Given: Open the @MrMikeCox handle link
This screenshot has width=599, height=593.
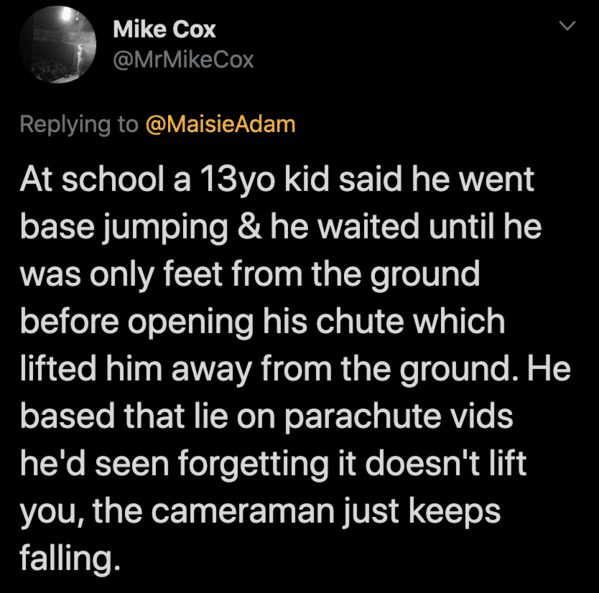Looking at the screenshot, I should click(x=183, y=60).
